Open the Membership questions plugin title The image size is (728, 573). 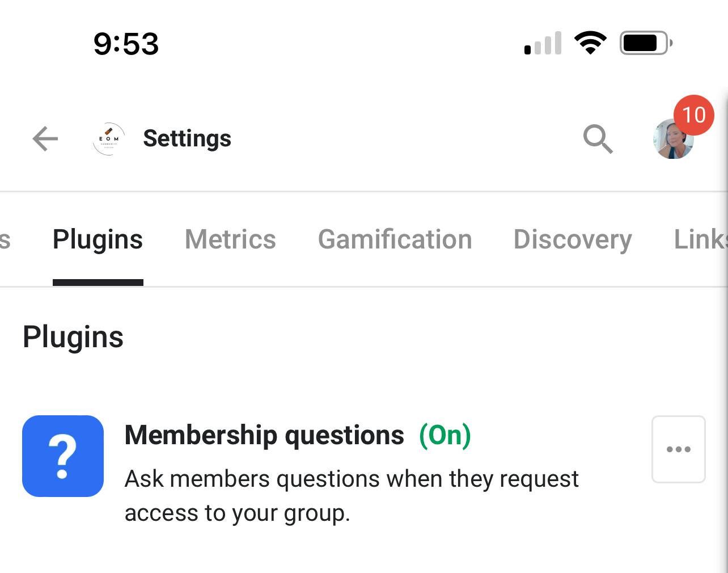[264, 436]
